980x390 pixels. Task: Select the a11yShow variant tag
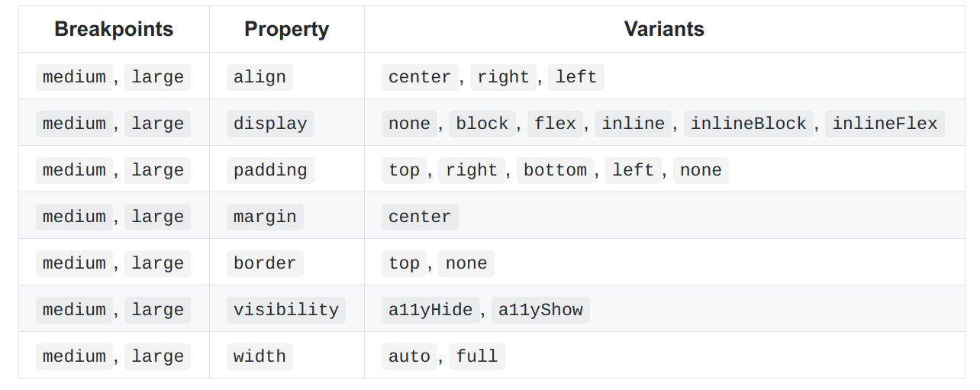point(540,310)
